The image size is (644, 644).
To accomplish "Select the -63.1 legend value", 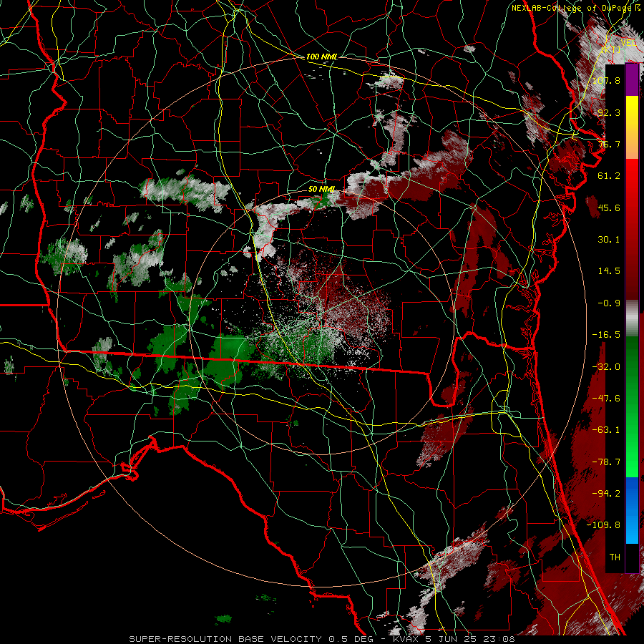I will click(x=606, y=430).
